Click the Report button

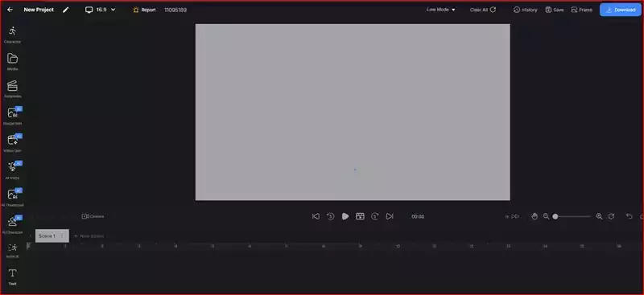pyautogui.click(x=144, y=10)
